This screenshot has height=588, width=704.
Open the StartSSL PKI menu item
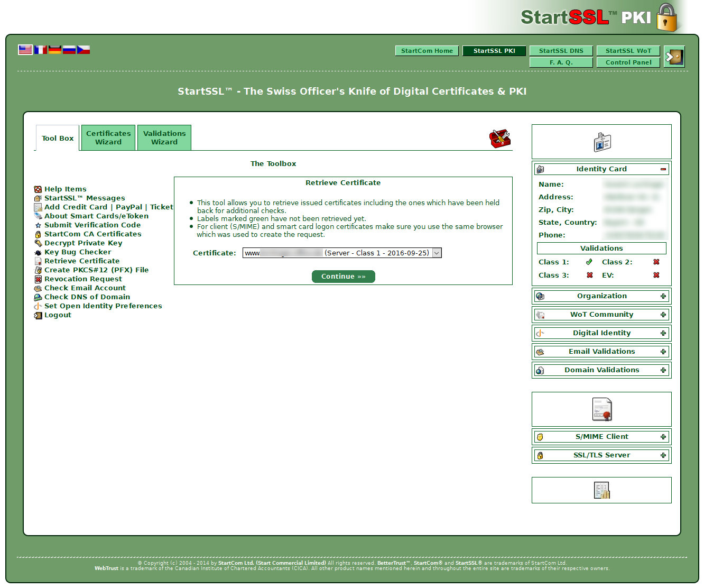[x=494, y=51]
